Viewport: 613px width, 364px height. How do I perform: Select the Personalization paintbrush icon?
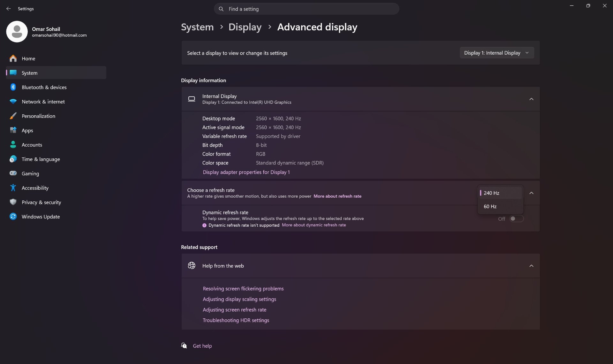[x=13, y=116]
